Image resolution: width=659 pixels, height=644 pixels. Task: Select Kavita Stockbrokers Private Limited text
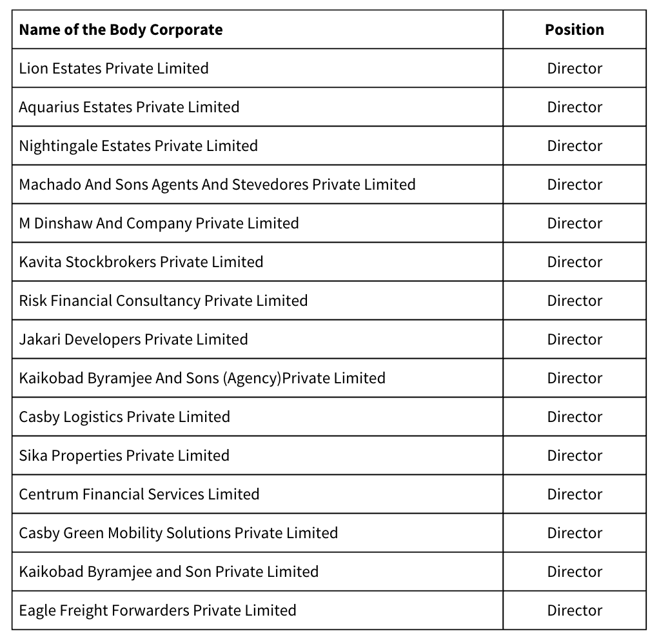(x=141, y=262)
